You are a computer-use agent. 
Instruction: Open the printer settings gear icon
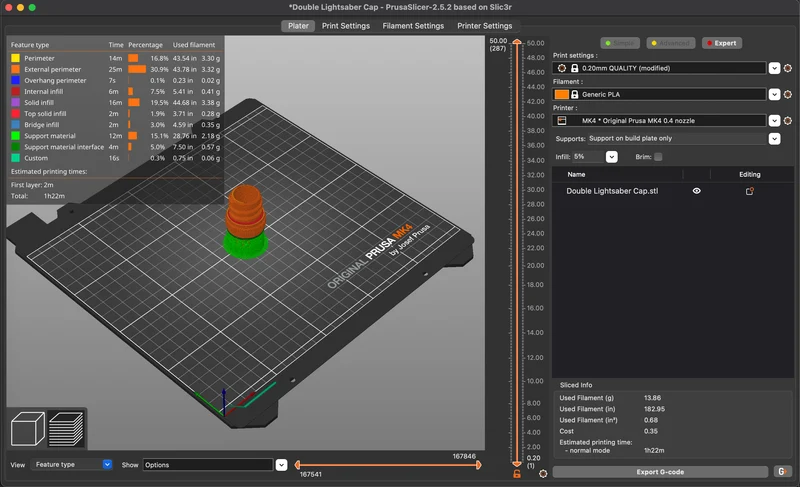coord(788,121)
